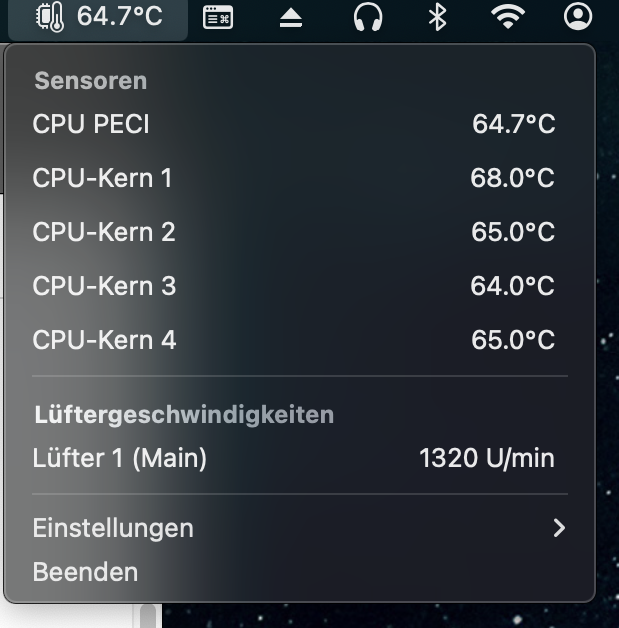Image resolution: width=619 pixels, height=628 pixels.
Task: Click the user account icon in menu bar
Action: (578, 17)
